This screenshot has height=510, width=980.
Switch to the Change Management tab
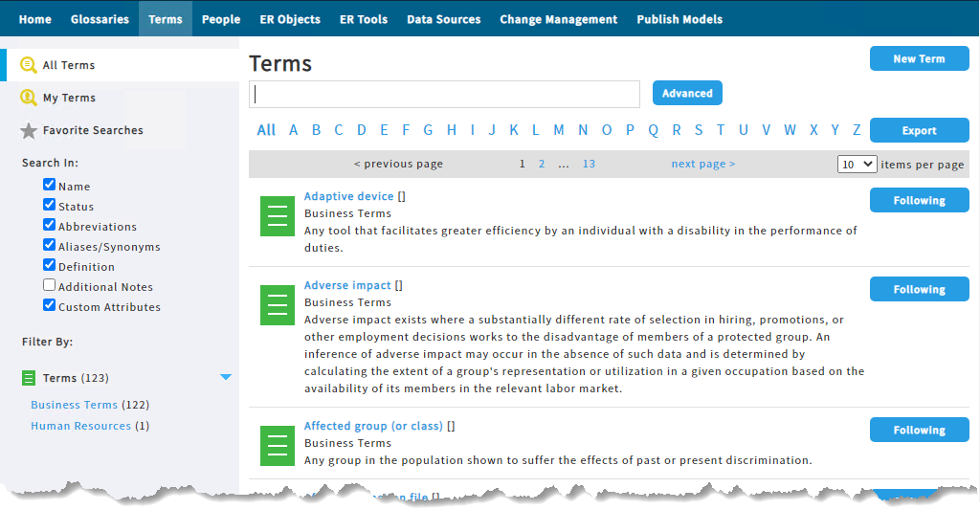[559, 19]
